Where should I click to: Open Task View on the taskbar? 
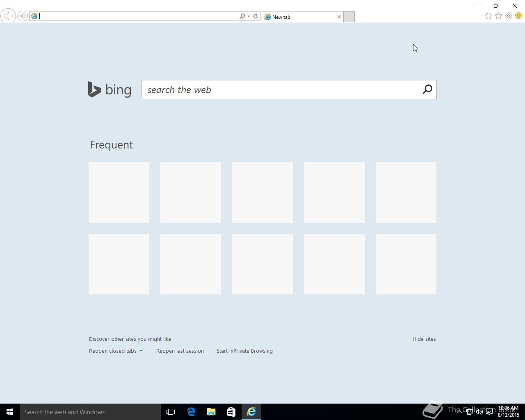171,412
